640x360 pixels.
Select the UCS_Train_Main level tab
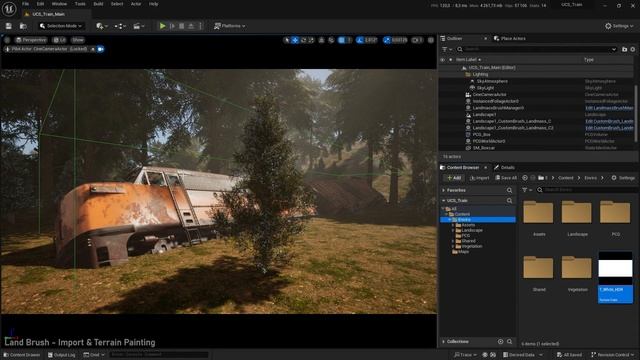pyautogui.click(x=48, y=14)
